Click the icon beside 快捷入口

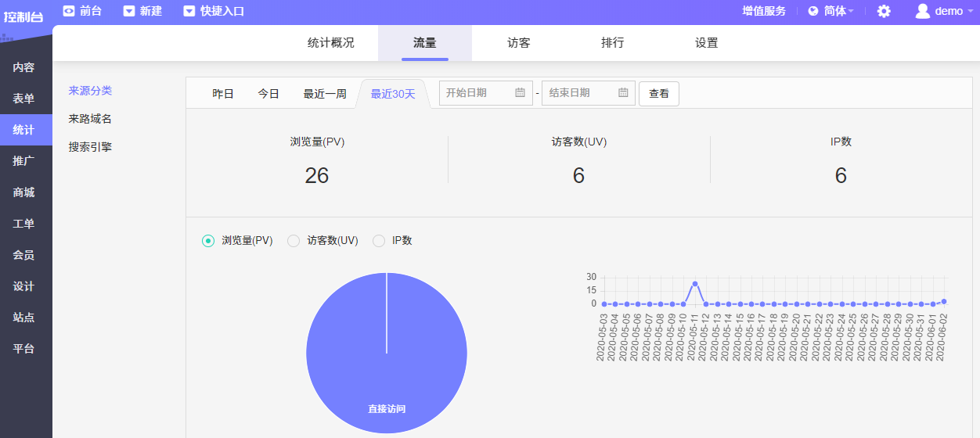[189, 11]
